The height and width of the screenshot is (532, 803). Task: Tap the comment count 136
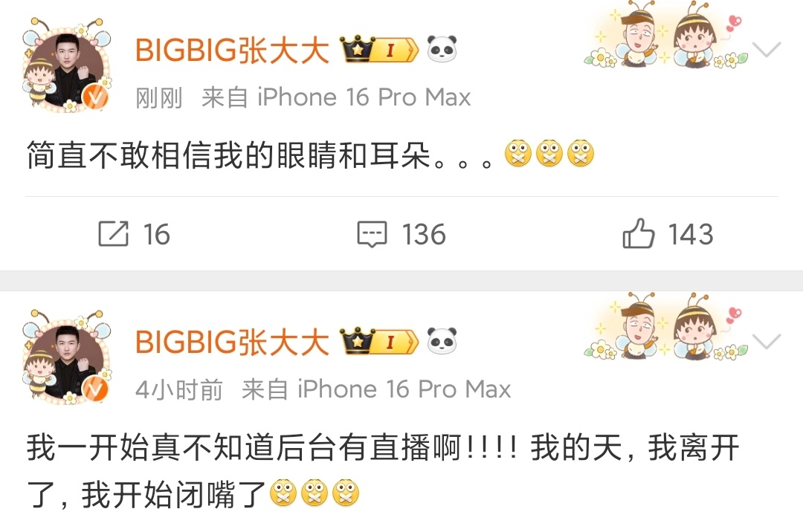[x=424, y=234]
